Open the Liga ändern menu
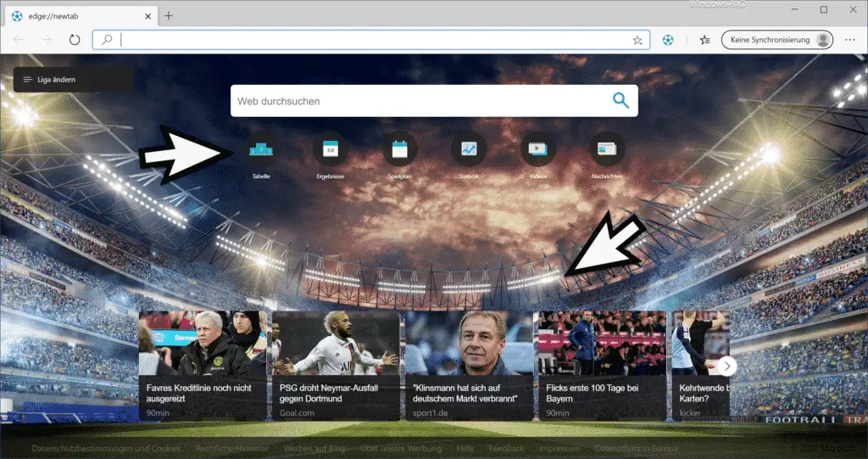The height and width of the screenshot is (459, 868). pos(73,80)
